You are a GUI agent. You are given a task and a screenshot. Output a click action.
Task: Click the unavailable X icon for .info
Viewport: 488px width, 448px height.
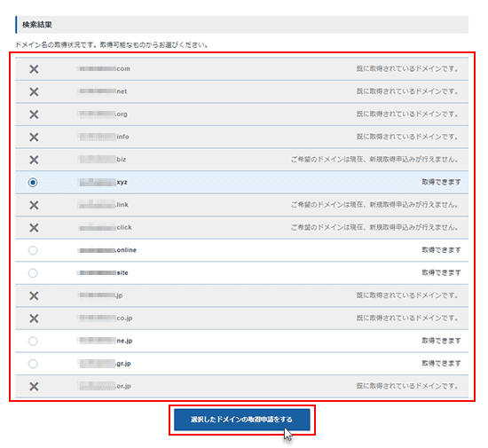click(x=34, y=138)
